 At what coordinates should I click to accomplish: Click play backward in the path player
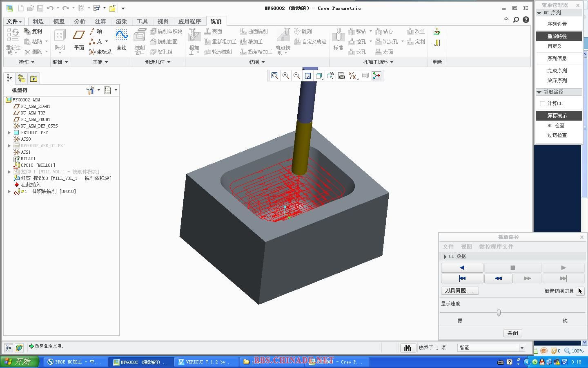pyautogui.click(x=462, y=268)
